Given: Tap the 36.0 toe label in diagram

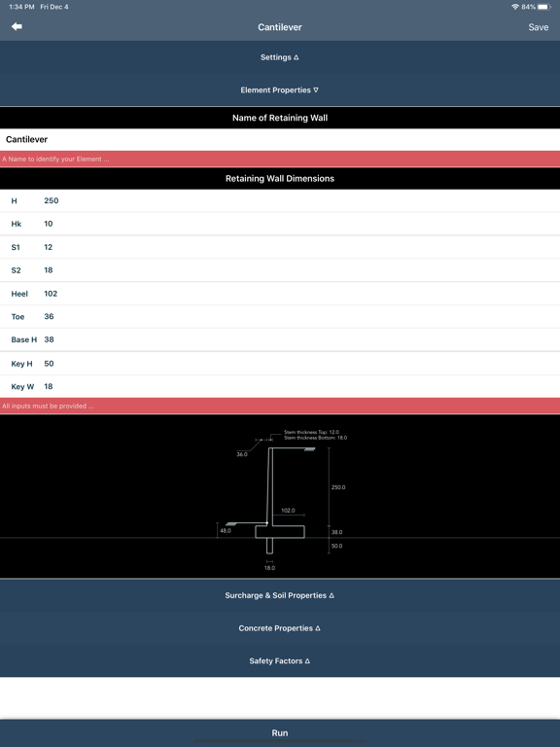Looking at the screenshot, I should (242, 454).
